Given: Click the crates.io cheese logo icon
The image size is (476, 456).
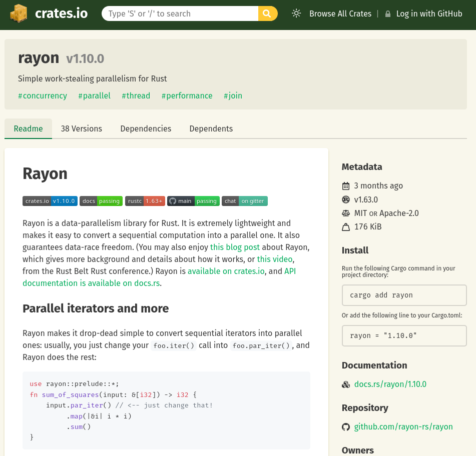Looking at the screenshot, I should coord(19,13).
